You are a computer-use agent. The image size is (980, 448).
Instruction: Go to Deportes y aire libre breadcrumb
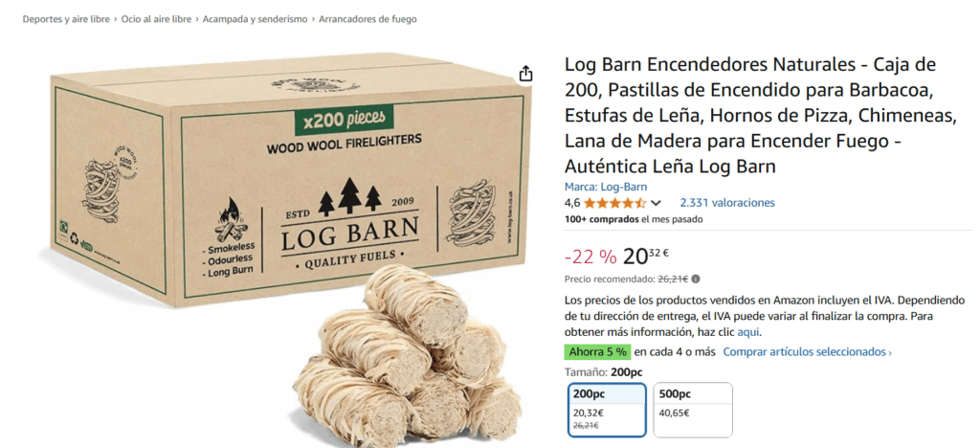click(66, 19)
